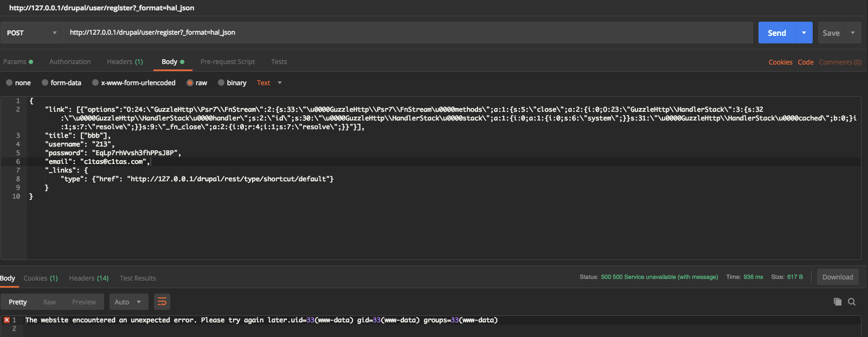Expand the Send button dropdown arrow

point(804,33)
